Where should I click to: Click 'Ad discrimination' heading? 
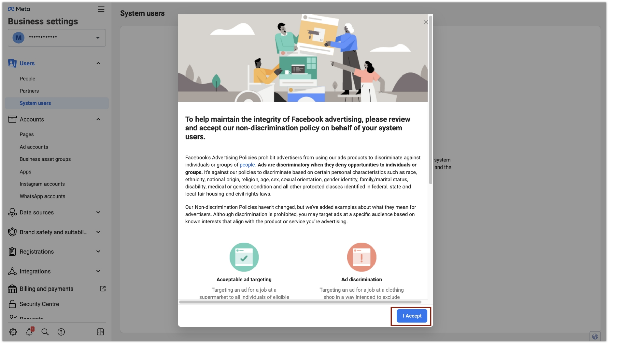361,280
